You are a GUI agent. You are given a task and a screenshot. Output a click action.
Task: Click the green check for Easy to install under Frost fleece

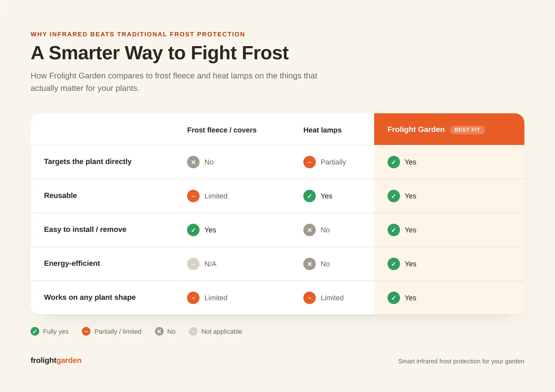coord(193,230)
